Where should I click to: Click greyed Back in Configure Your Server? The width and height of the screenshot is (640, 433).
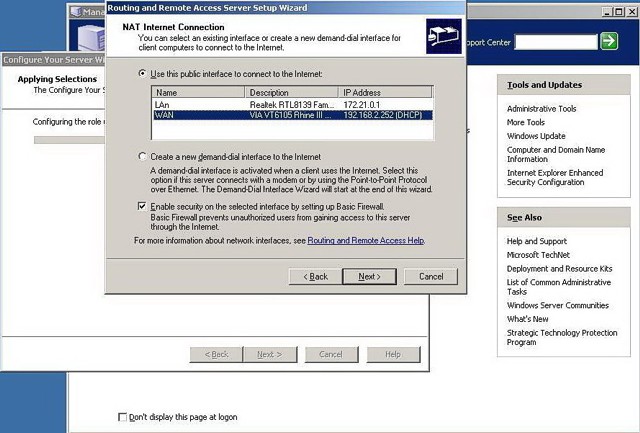[x=216, y=354]
